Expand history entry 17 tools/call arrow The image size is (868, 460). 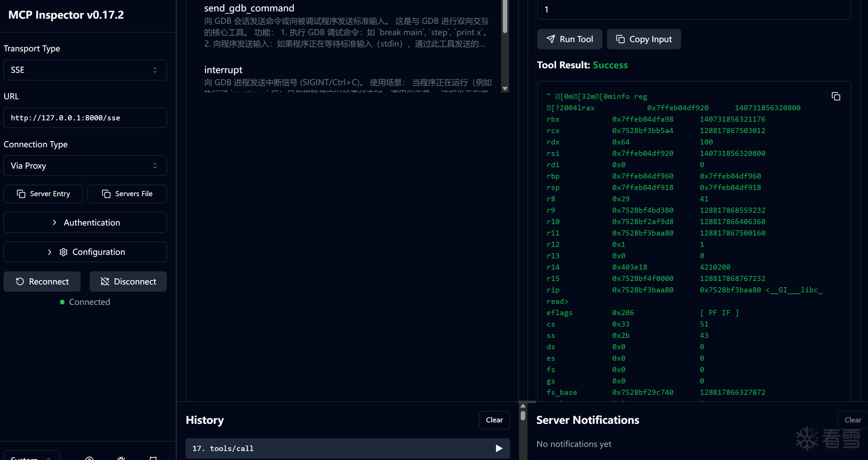(x=499, y=448)
